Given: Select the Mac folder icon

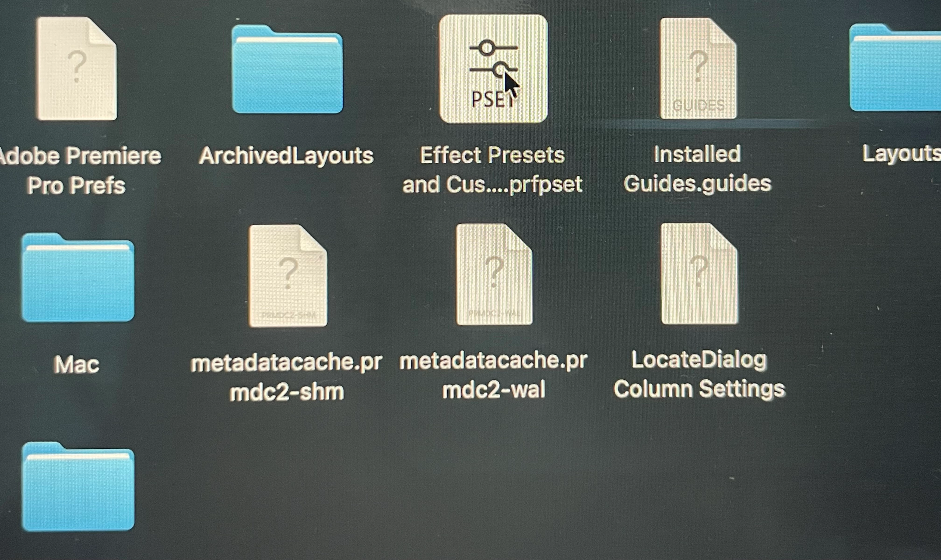Looking at the screenshot, I should [x=78, y=277].
